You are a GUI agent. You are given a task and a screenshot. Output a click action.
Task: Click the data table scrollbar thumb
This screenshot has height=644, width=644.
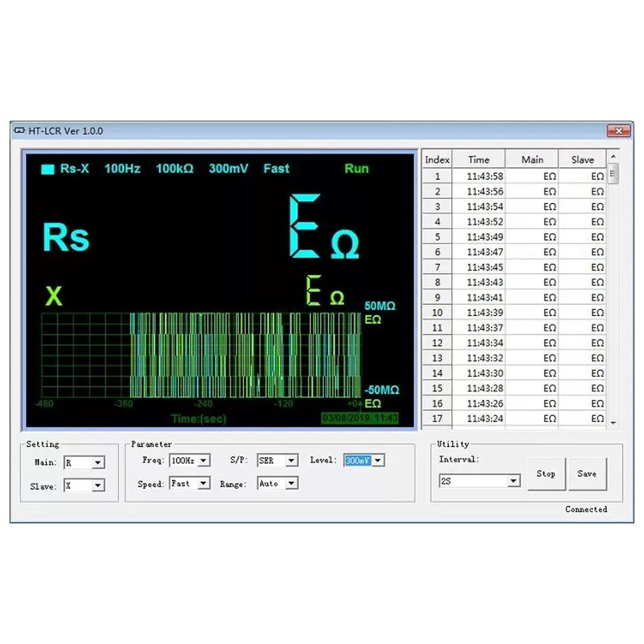[x=613, y=174]
